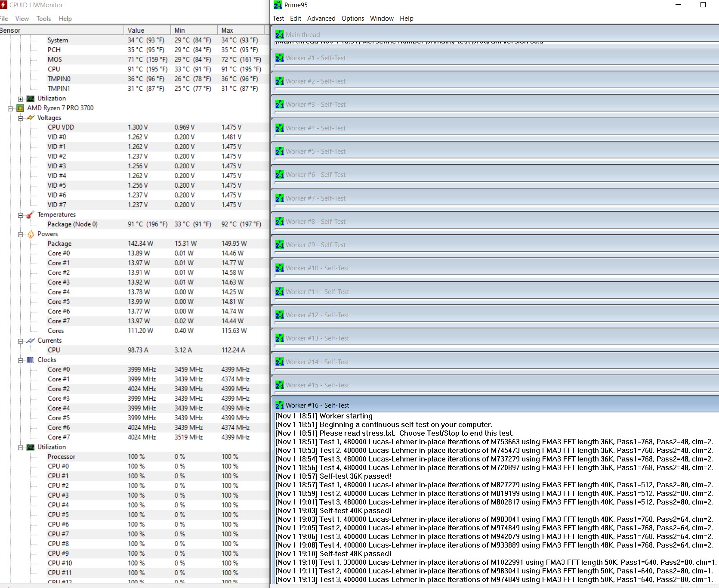Open the Prime95 Advanced menu
The width and height of the screenshot is (719, 588).
[x=321, y=19]
